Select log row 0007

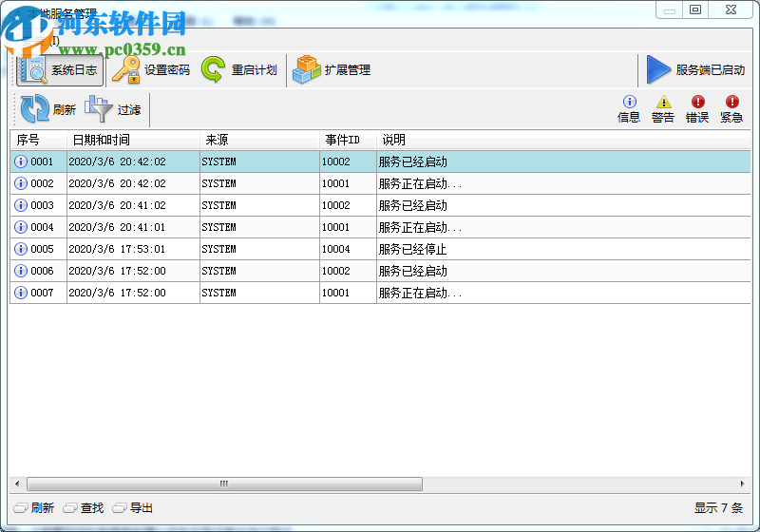pos(381,293)
